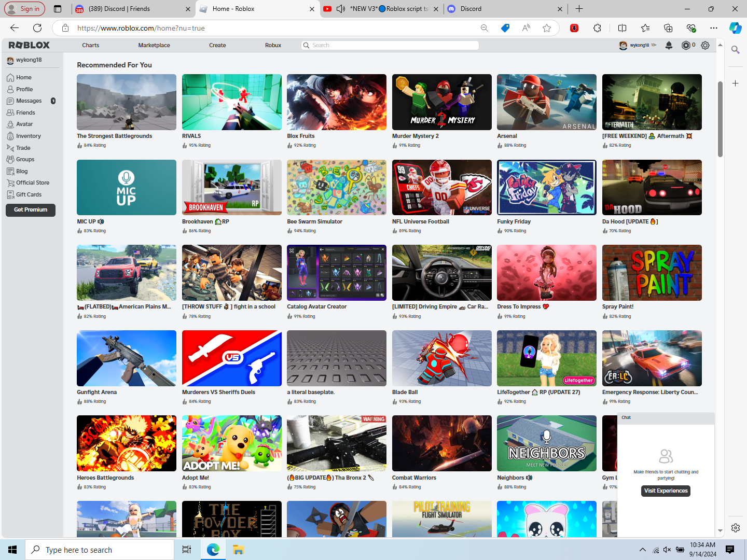This screenshot has height=560, width=747.
Task: Open Groups in the sidebar
Action: coord(21,159)
